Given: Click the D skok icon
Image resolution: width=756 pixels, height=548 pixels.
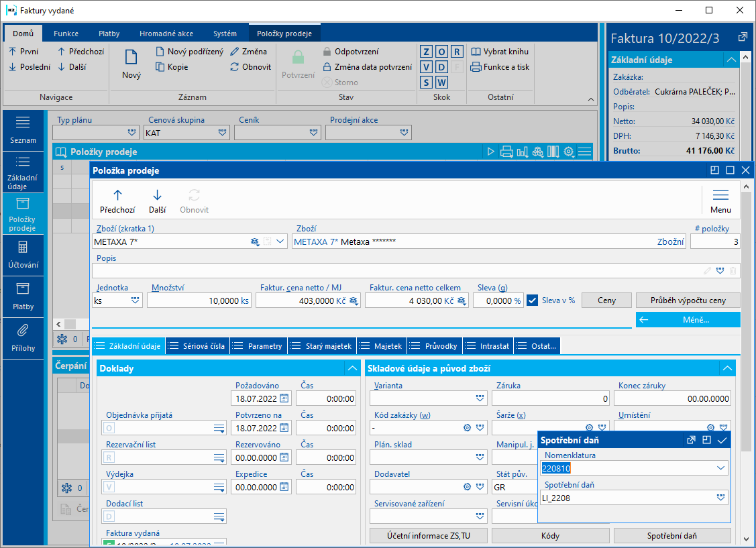Looking at the screenshot, I should (x=441, y=67).
